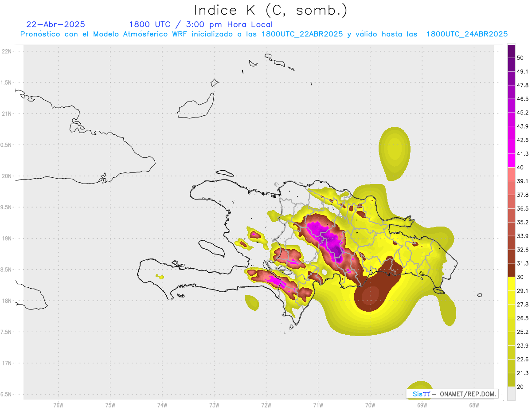The height and width of the screenshot is (411, 532).
Task: Click the colorbar value "21.3"
Action: [x=522, y=373]
